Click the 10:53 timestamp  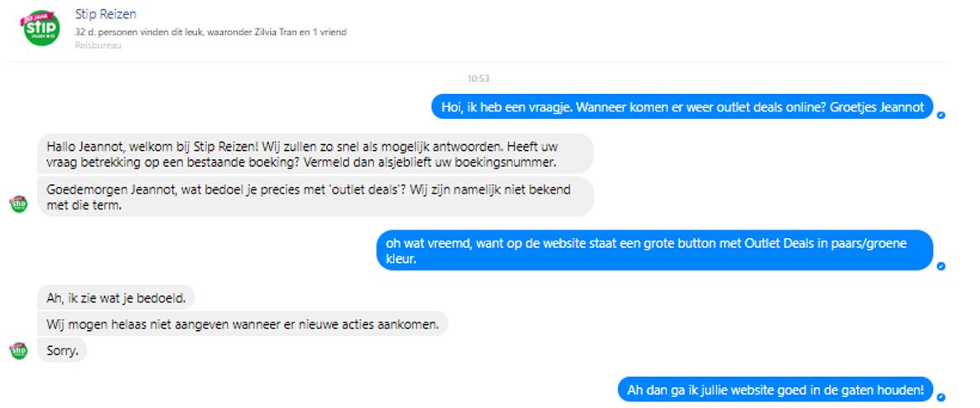(x=478, y=79)
